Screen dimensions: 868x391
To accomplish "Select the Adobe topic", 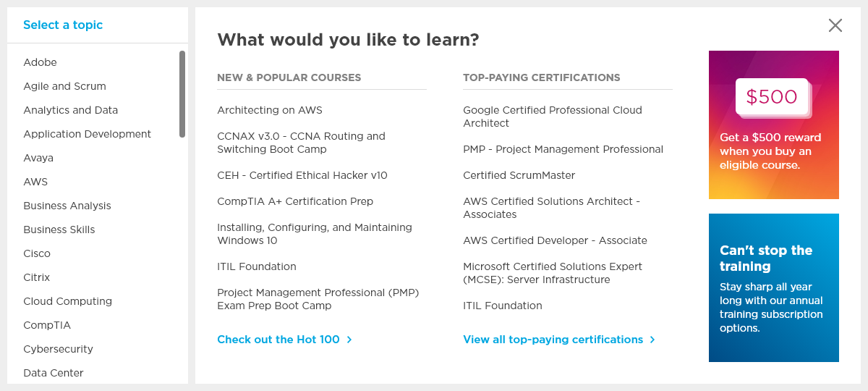I will (40, 62).
